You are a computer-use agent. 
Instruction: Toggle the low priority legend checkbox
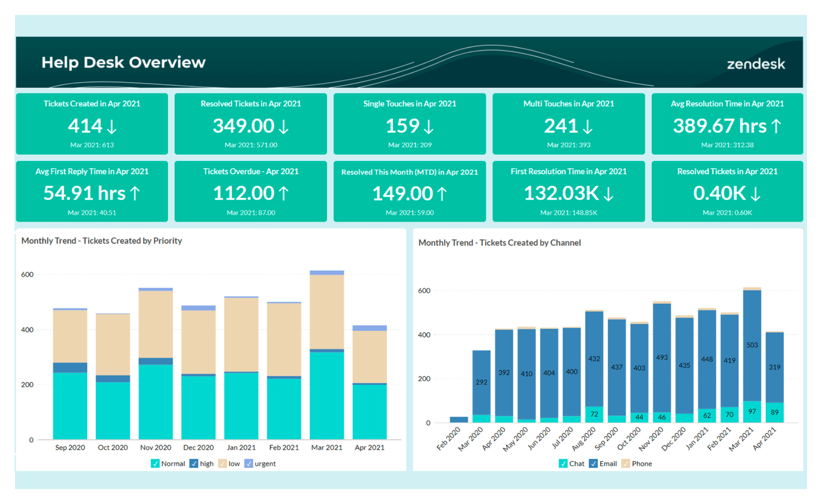click(x=222, y=463)
